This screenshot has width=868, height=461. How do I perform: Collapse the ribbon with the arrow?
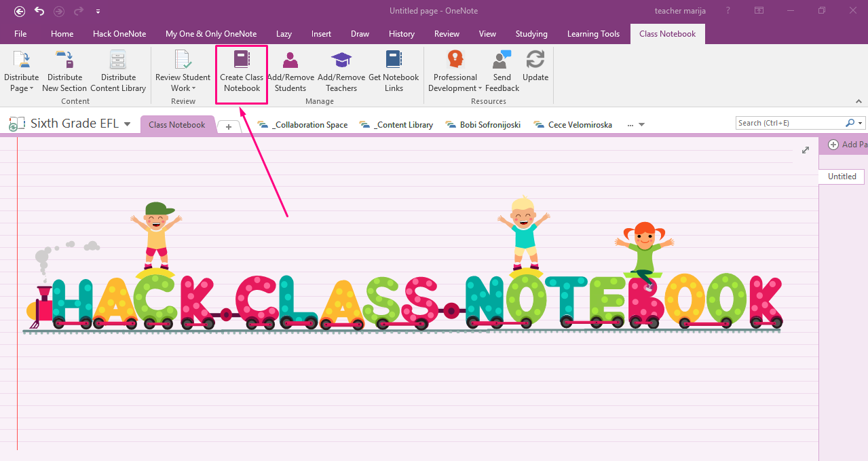coord(858,101)
